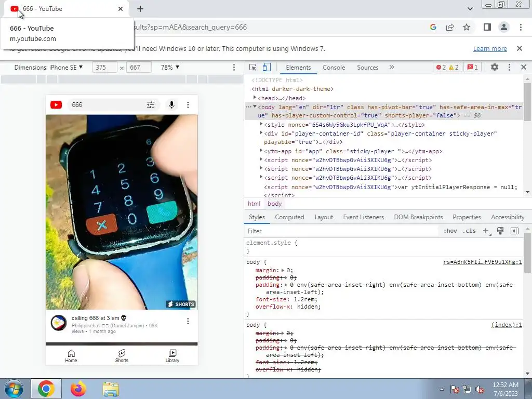Play the calling 666 Shorts video thumbnail
This screenshot has height=399, width=532.
(122, 212)
